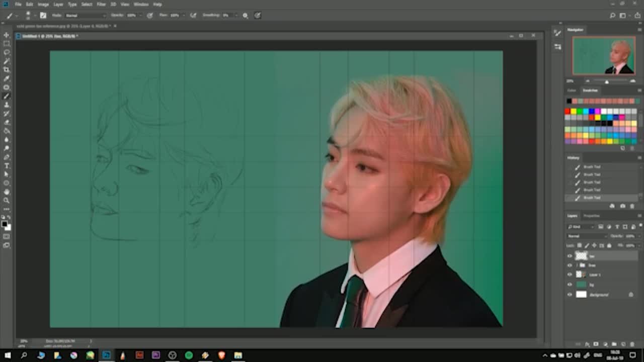Expand the lines group folder
The width and height of the screenshot is (644, 362).
coord(577,265)
